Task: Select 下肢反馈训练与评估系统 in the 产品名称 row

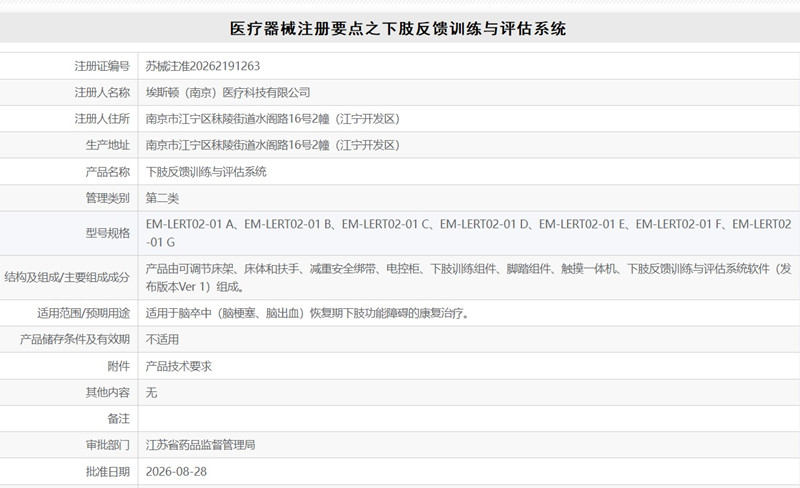Action: 206,172
